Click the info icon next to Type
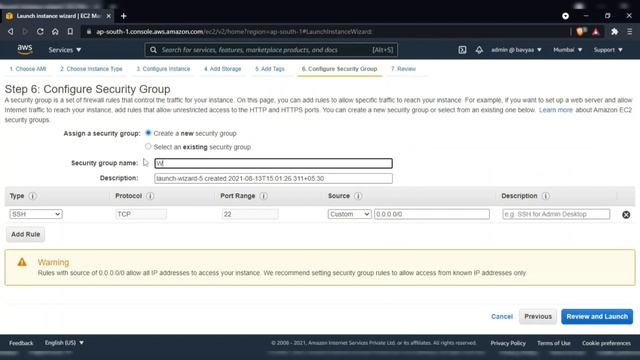640x360 pixels. click(33, 196)
